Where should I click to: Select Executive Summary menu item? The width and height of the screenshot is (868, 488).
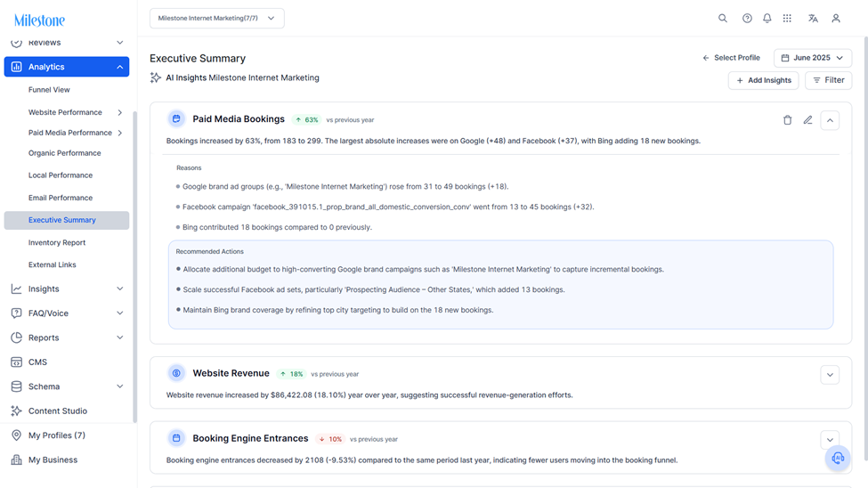tap(67, 220)
